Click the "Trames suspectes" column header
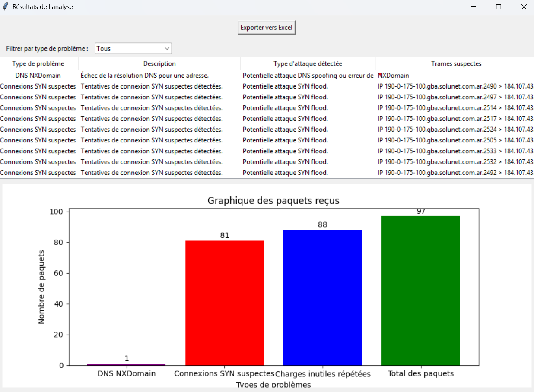534x392 pixels. 456,63
